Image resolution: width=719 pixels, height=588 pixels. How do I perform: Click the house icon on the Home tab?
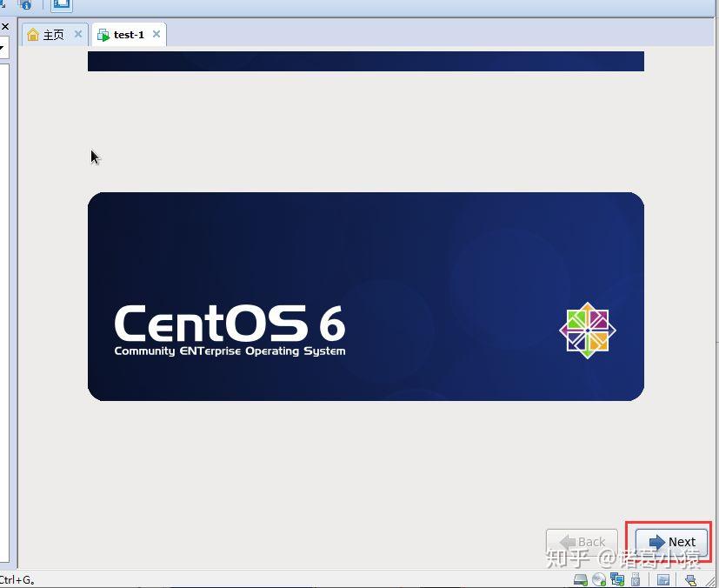tap(33, 35)
